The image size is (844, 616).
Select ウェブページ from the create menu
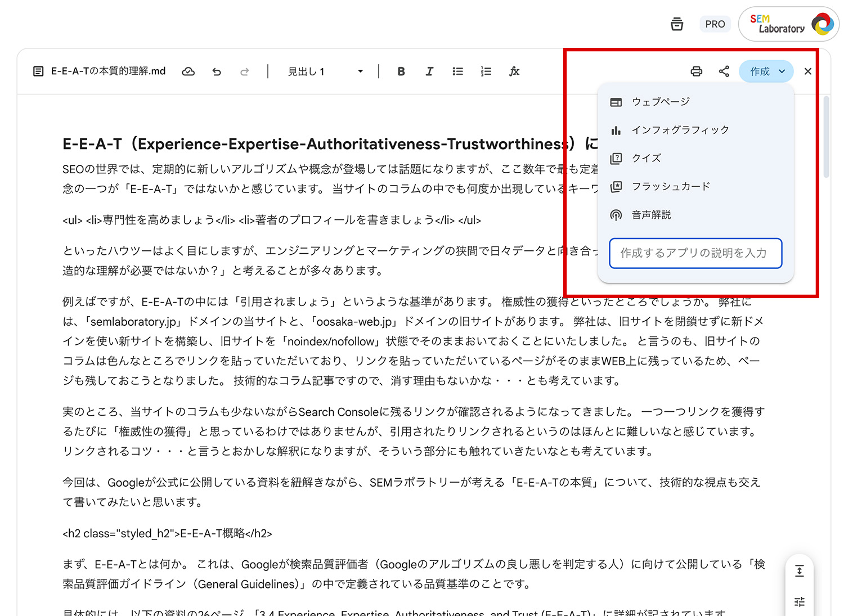(661, 102)
